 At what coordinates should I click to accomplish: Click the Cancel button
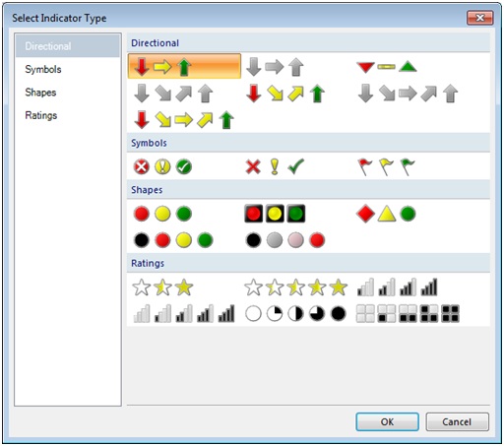tap(457, 421)
